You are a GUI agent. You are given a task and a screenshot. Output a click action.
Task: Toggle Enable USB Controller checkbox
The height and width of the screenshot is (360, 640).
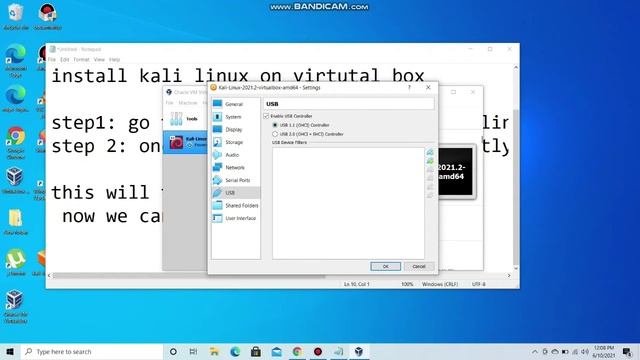(267, 116)
